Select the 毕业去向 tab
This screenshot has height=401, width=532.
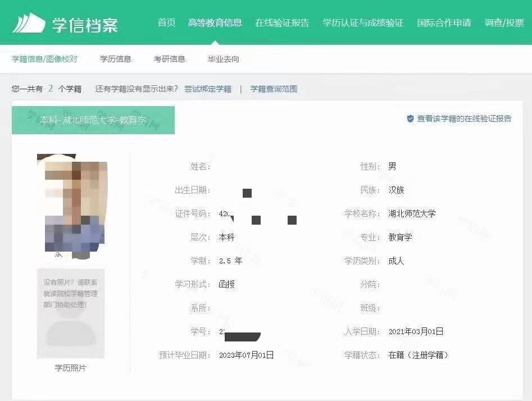223,59
